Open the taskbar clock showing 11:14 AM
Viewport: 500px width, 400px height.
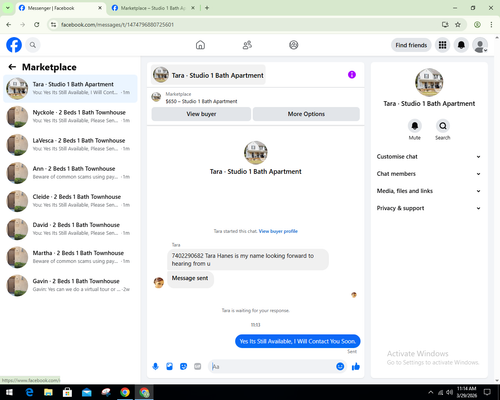(x=466, y=392)
